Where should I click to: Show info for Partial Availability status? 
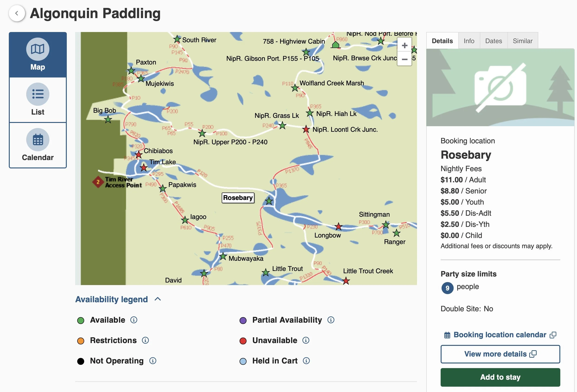pyautogui.click(x=331, y=320)
